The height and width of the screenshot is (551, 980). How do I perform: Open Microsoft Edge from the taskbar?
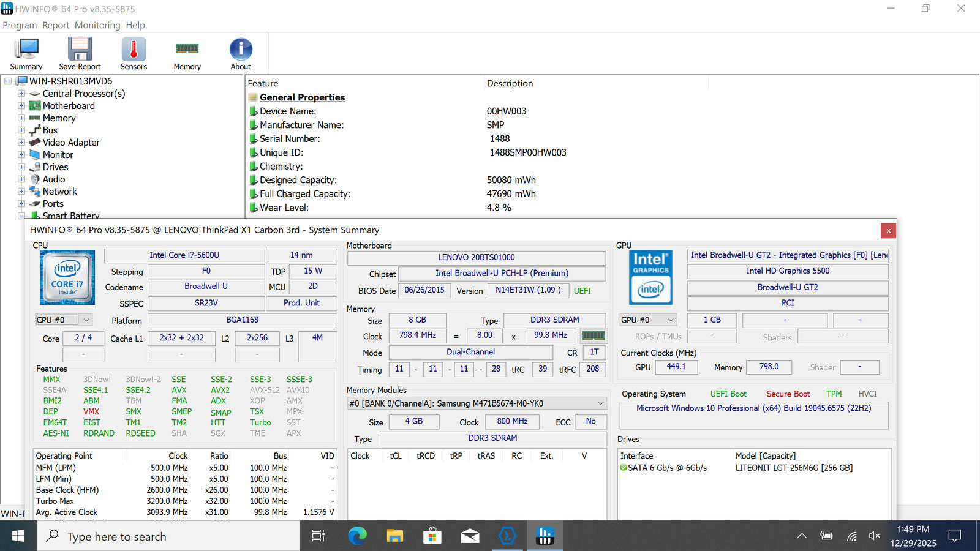[x=357, y=536]
